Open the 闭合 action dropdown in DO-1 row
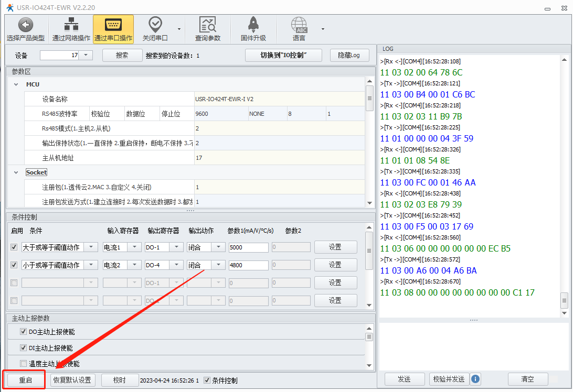The image size is (573, 392). click(x=218, y=247)
